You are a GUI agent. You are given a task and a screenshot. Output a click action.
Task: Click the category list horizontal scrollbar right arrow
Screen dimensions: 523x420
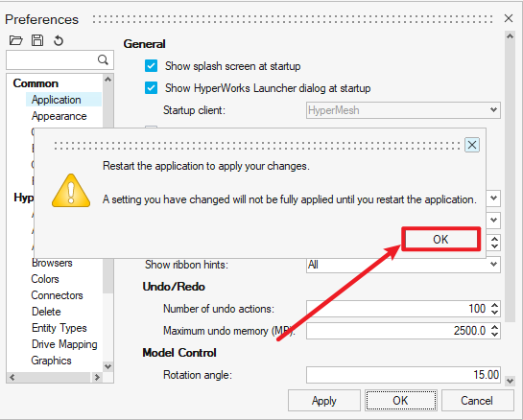point(97,378)
